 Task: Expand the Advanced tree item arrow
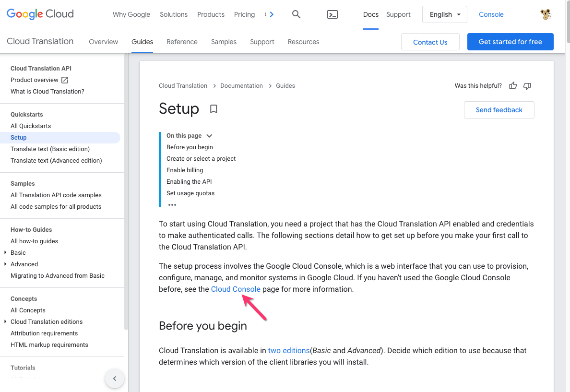[5, 264]
